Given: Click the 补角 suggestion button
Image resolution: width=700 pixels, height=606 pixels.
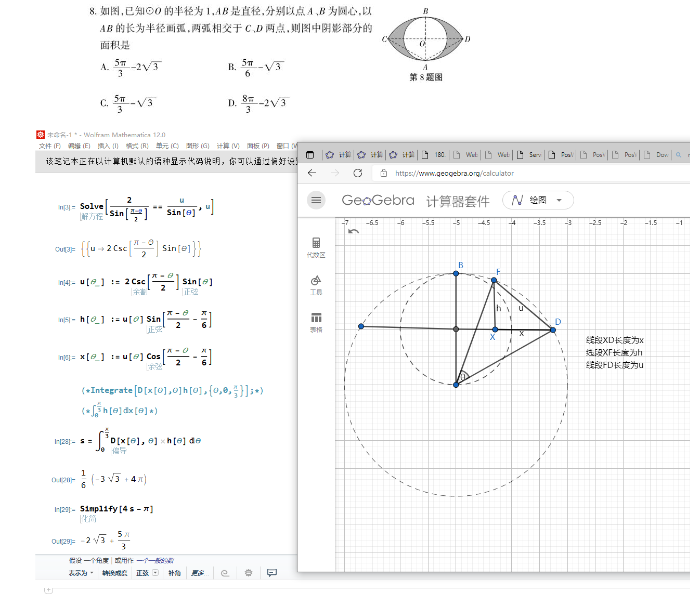Looking at the screenshot, I should 175,572.
